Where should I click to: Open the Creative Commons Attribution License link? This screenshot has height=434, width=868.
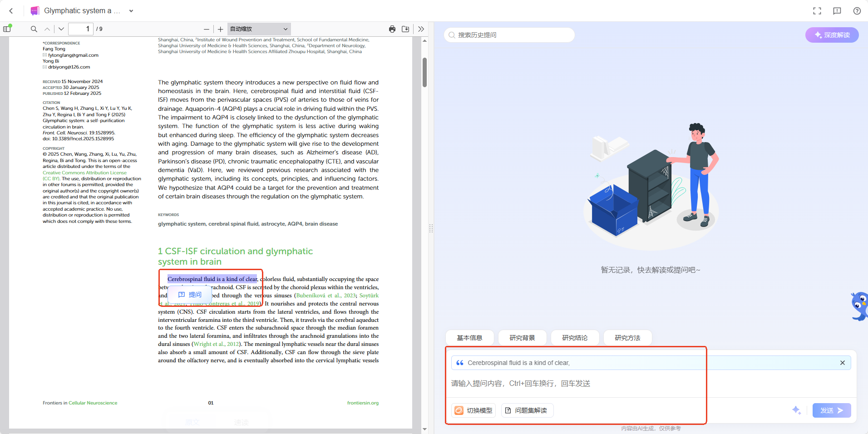[84, 173]
